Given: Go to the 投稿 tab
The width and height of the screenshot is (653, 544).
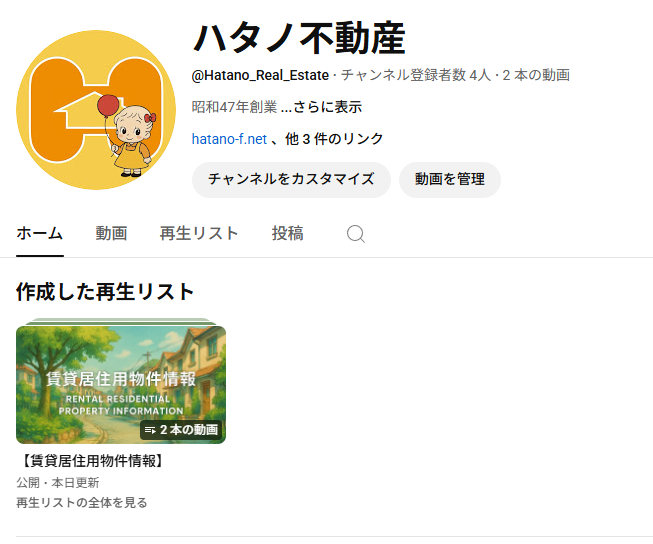Looking at the screenshot, I should tap(287, 233).
